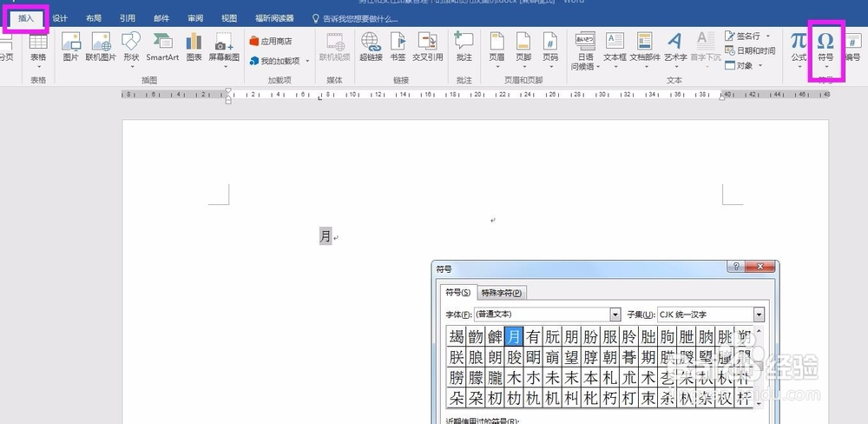Open 文档部件 quick parts menu
This screenshot has height=424, width=868.
(x=645, y=49)
